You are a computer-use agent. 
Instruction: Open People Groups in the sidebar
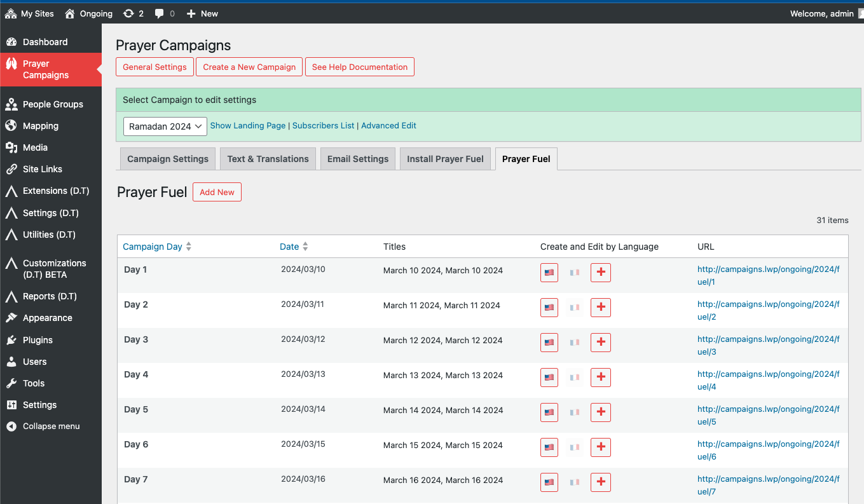tap(53, 104)
